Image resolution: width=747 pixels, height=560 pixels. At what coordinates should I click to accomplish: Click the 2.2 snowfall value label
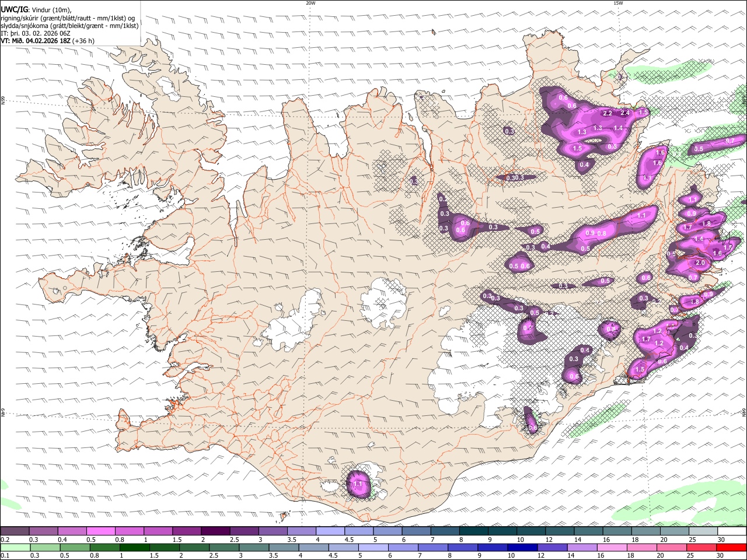pos(607,113)
